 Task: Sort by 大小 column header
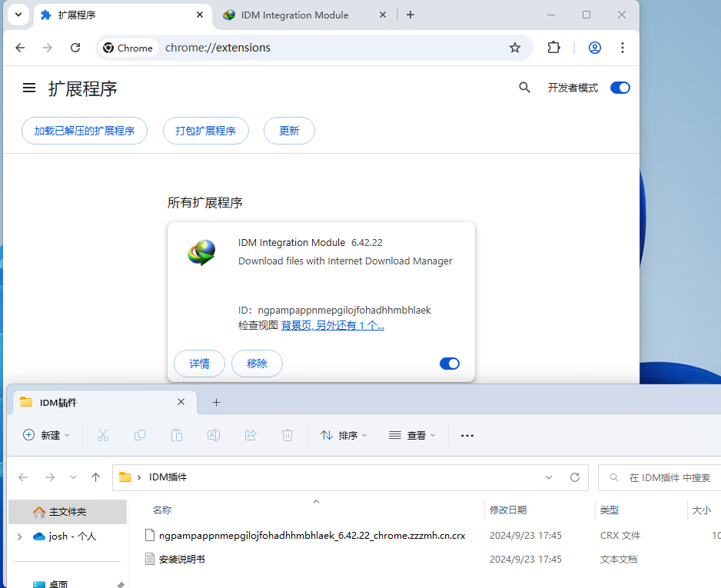pyautogui.click(x=702, y=510)
